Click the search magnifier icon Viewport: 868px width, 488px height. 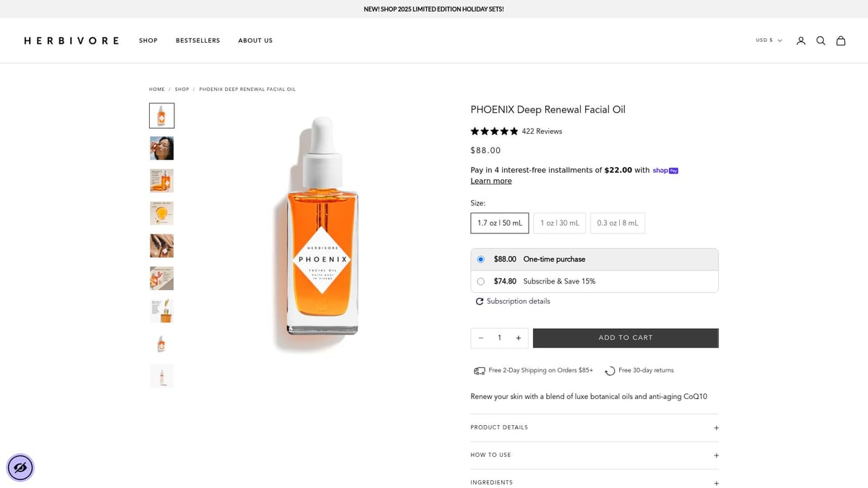tap(821, 40)
